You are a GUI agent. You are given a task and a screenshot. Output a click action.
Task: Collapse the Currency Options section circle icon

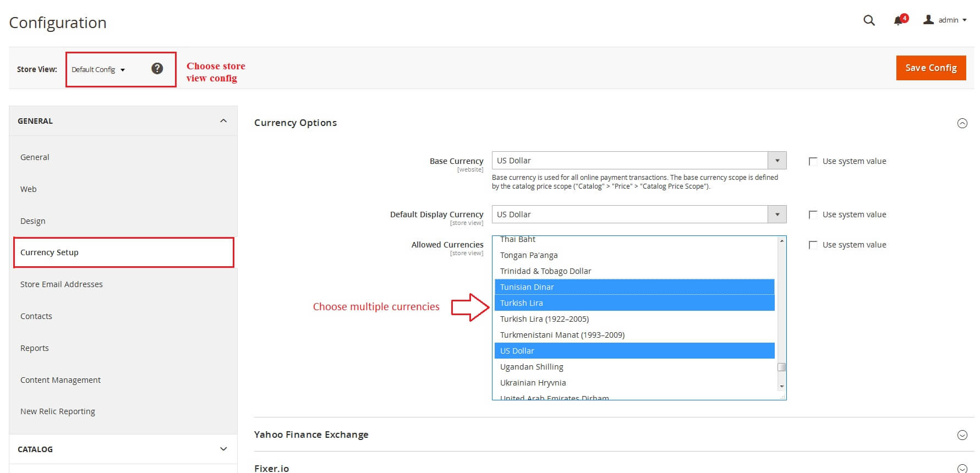[x=962, y=123]
